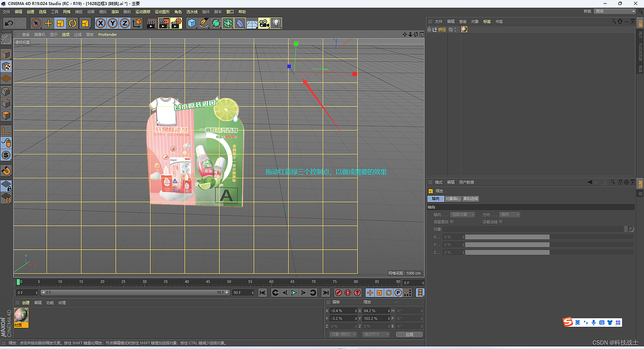The width and height of the screenshot is (644, 349).
Task: Add a Camera object
Action: coord(264,23)
